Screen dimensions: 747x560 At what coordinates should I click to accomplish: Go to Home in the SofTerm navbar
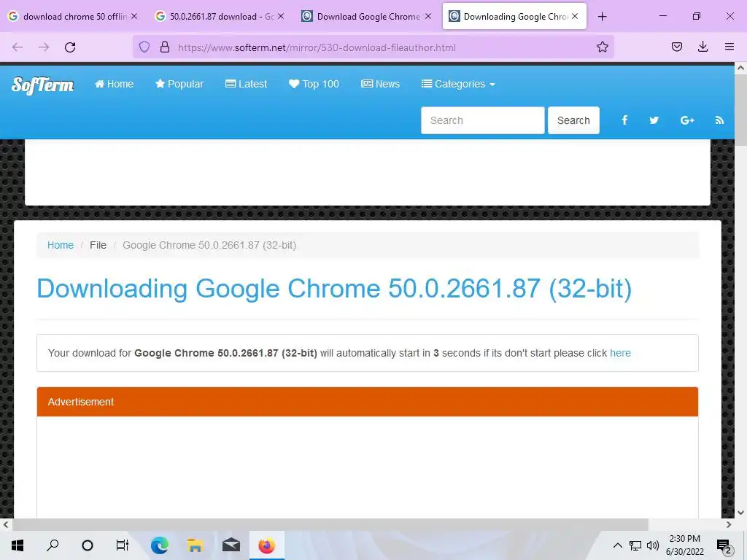tap(115, 84)
